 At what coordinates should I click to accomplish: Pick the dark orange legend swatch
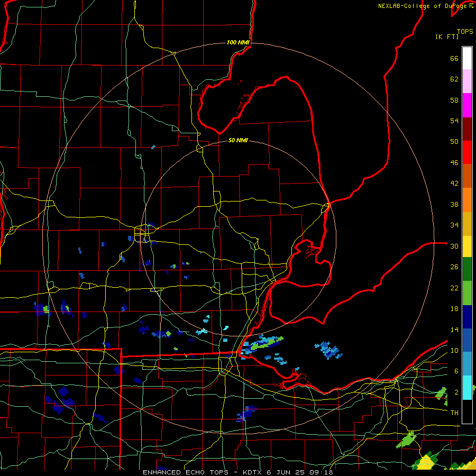467,176
